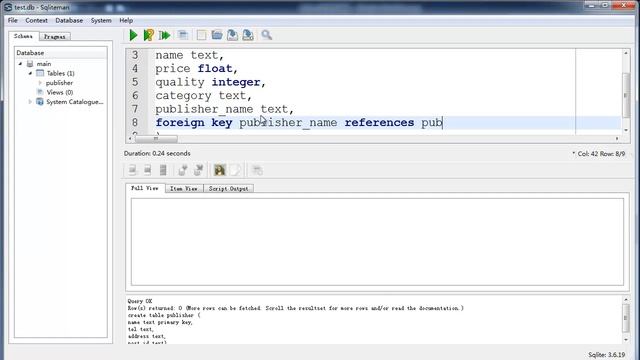Image resolution: width=640 pixels, height=360 pixels.
Task: Click the rollback changes icon in result toolbar
Action: click(x=198, y=170)
